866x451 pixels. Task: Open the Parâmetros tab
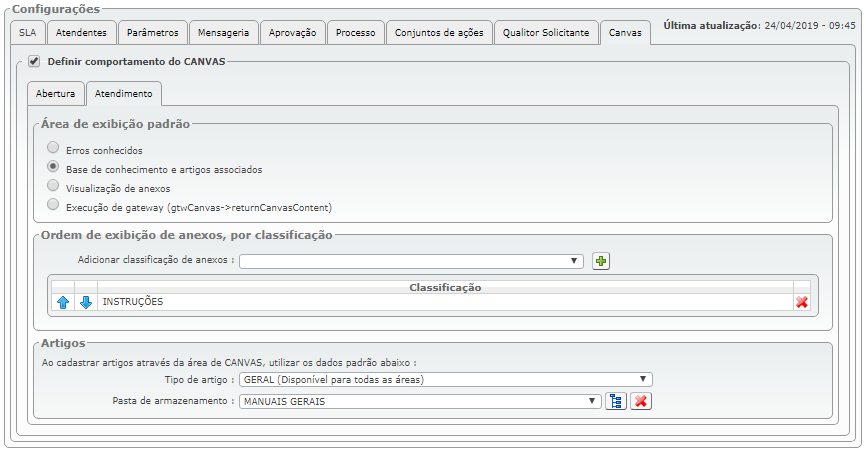pyautogui.click(x=152, y=33)
